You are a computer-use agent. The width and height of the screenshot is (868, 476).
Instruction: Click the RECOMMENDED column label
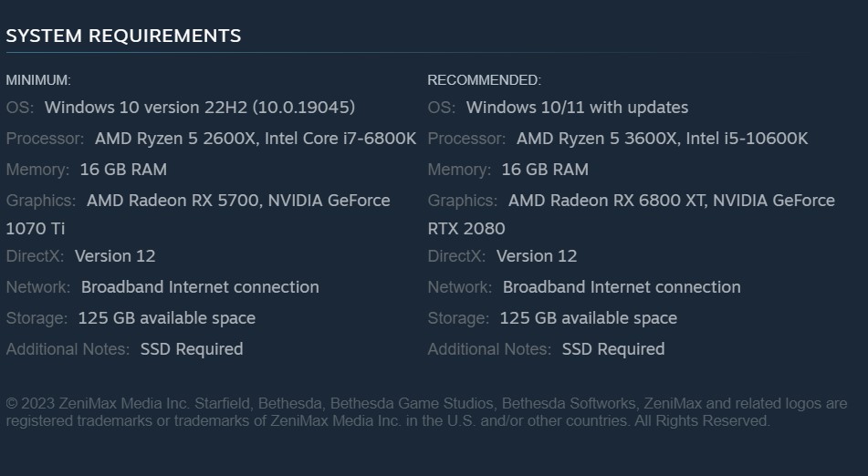click(x=484, y=80)
